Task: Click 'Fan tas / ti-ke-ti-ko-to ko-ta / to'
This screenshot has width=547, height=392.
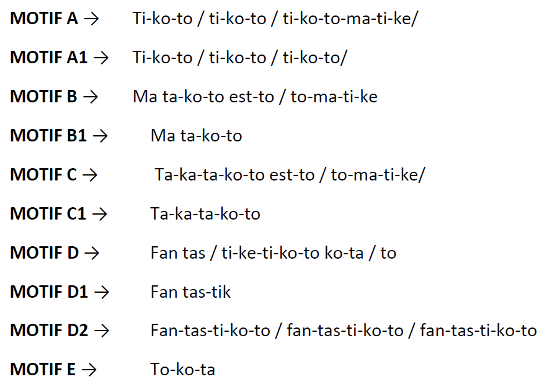Action: [x=273, y=253]
